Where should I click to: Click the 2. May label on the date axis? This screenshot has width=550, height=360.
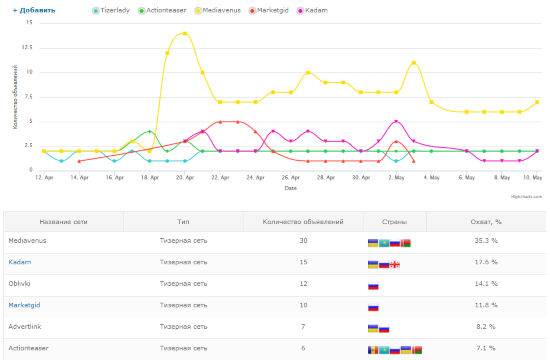click(396, 178)
